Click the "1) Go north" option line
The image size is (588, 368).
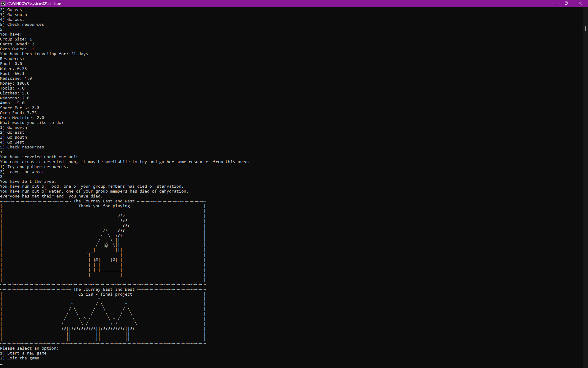[13, 127]
